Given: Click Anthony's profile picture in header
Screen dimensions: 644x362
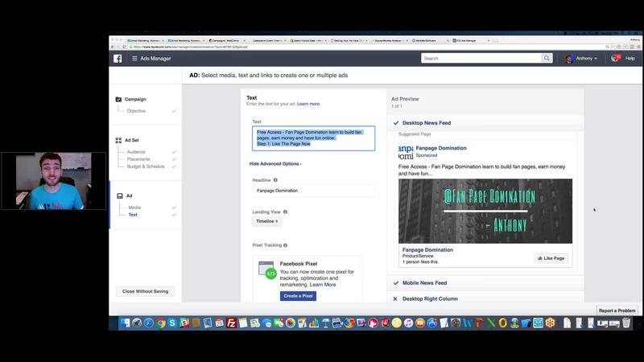Looking at the screenshot, I should [569, 59].
